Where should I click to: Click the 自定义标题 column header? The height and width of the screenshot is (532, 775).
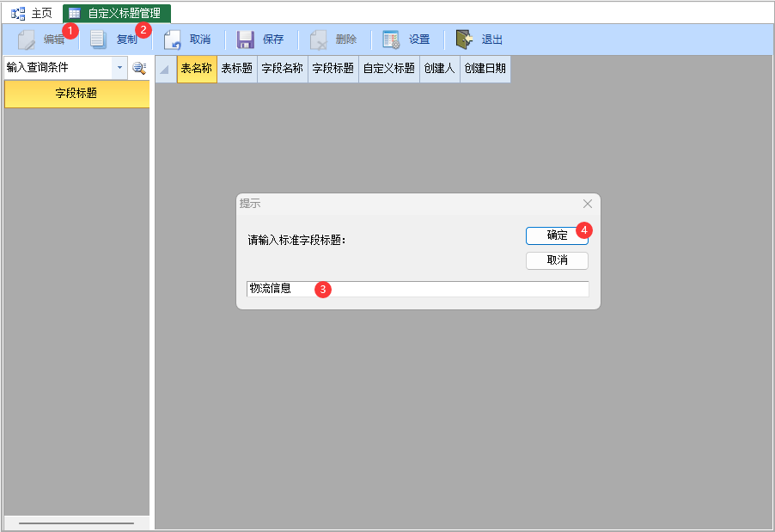click(389, 69)
